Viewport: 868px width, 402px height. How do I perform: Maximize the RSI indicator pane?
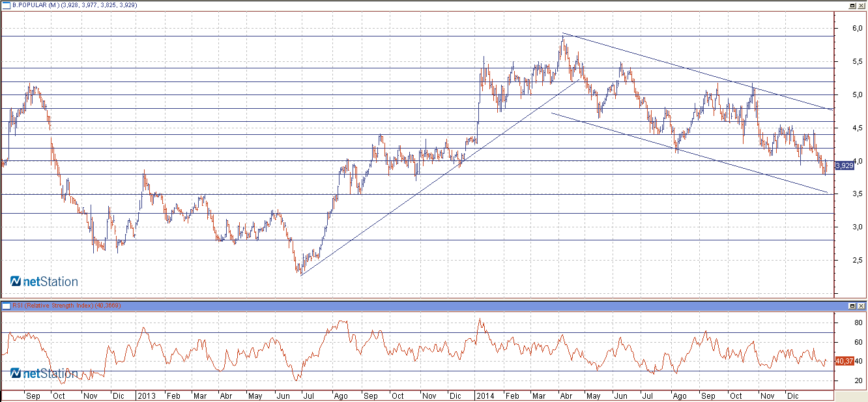[x=852, y=306]
